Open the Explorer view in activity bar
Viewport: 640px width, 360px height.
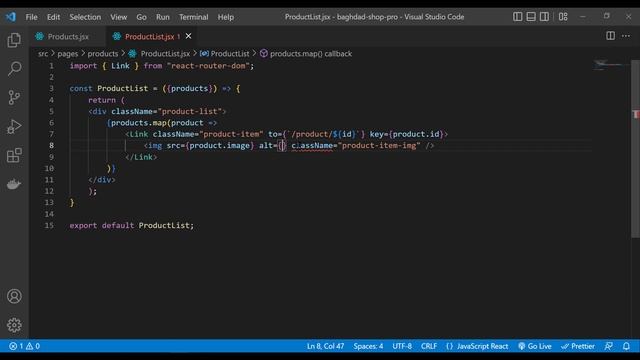(14, 40)
